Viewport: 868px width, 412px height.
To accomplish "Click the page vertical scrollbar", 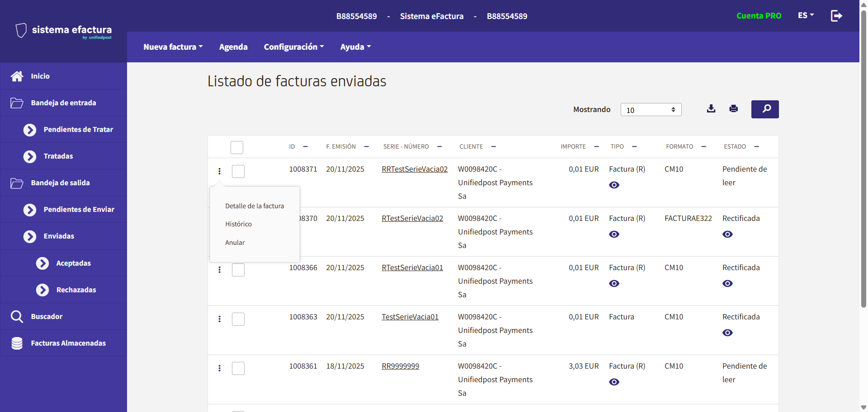I will [863, 158].
